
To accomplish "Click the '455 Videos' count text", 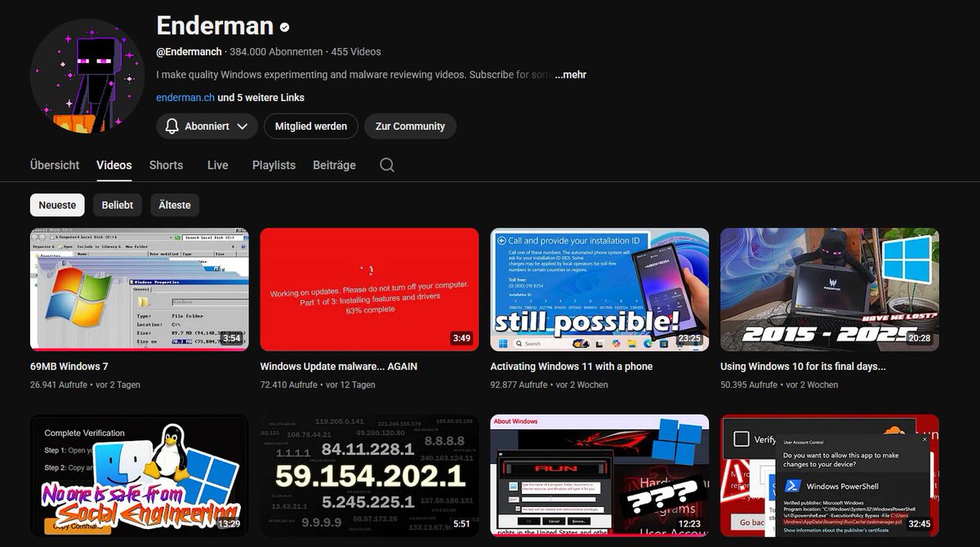I will (356, 51).
